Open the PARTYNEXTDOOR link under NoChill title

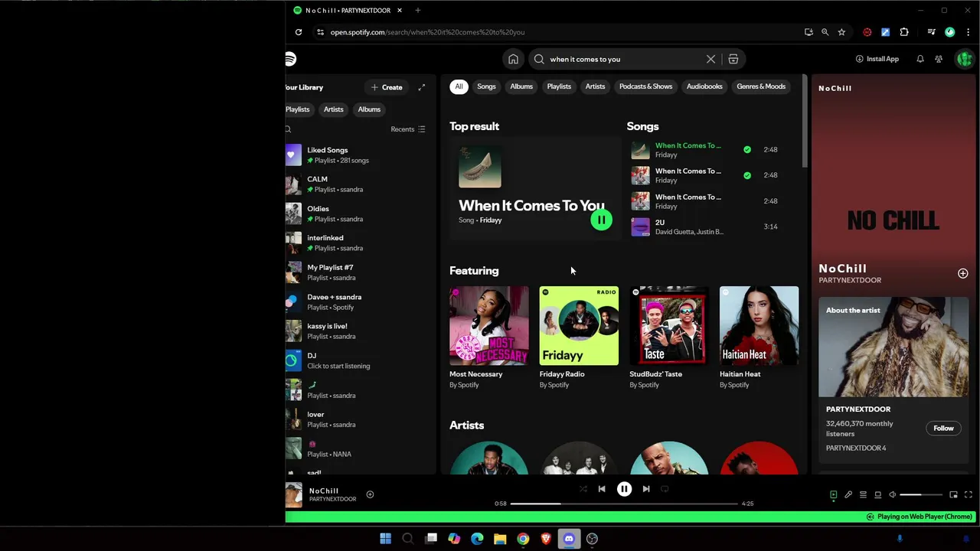tap(850, 280)
